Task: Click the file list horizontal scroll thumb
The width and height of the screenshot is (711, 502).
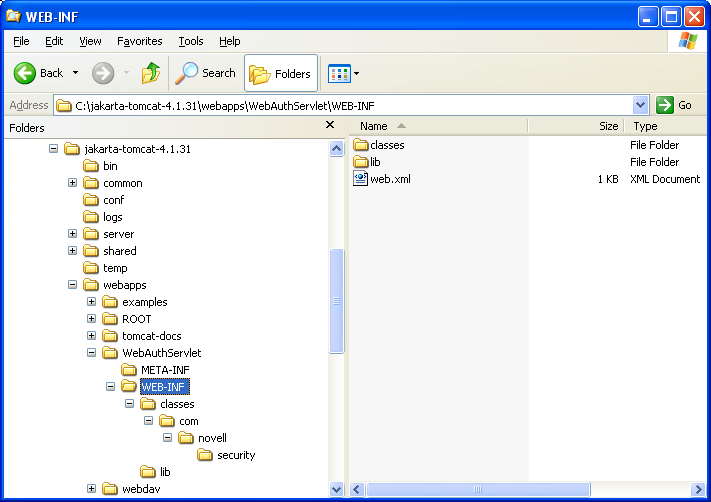Action: 478,489
